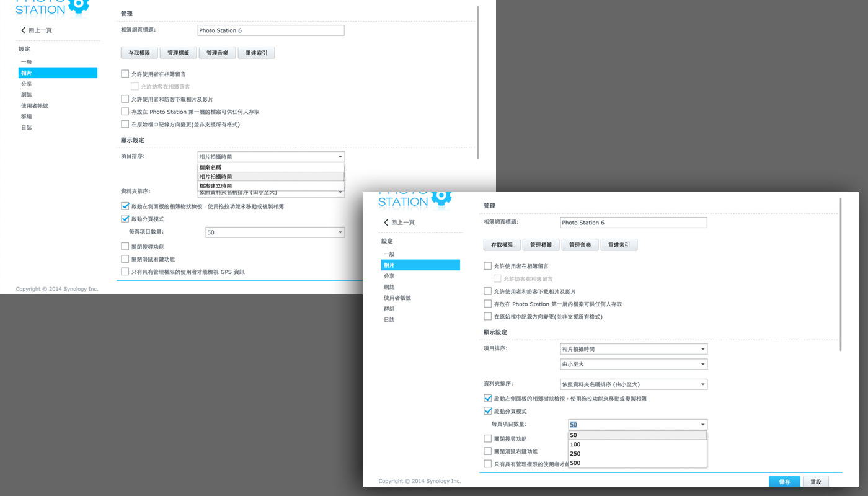The height and width of the screenshot is (496, 868).
Task: Click the 重設 reset button
Action: coord(815,482)
